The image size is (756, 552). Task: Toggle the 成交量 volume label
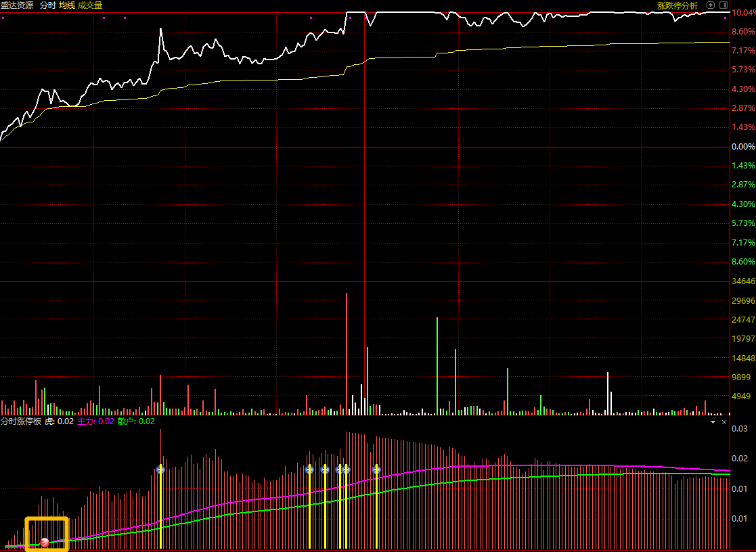(90, 5)
